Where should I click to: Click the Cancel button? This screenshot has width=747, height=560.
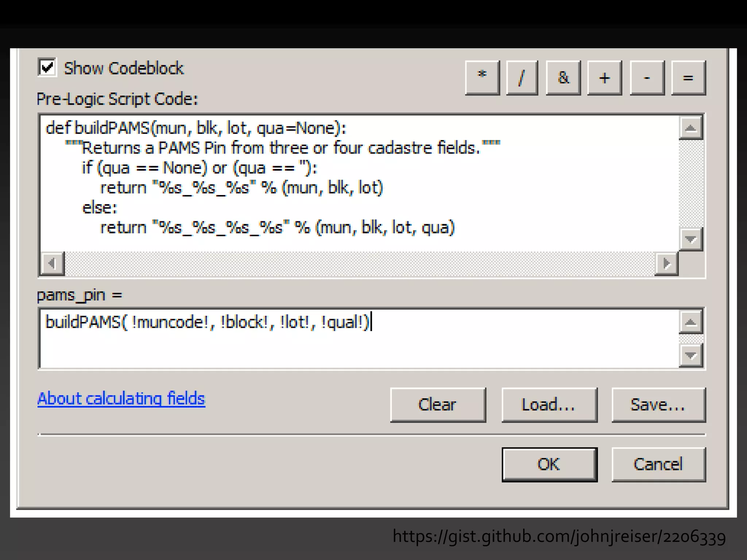[x=658, y=464]
